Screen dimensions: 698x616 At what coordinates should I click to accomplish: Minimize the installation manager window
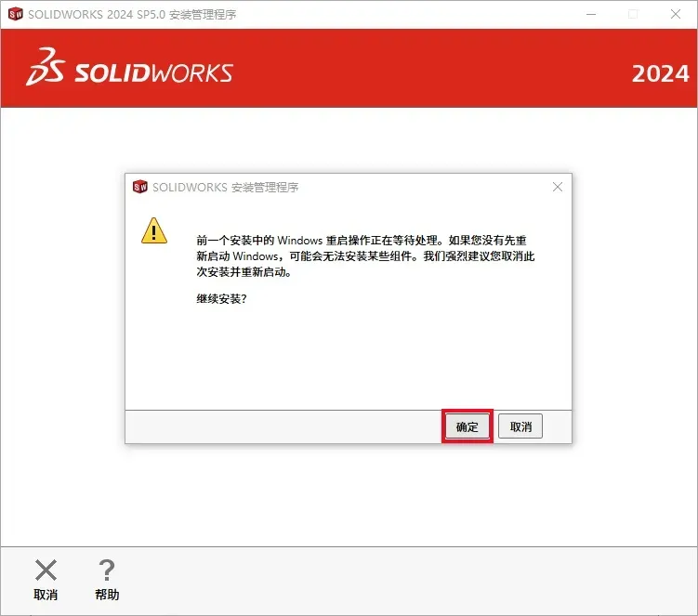point(591,14)
